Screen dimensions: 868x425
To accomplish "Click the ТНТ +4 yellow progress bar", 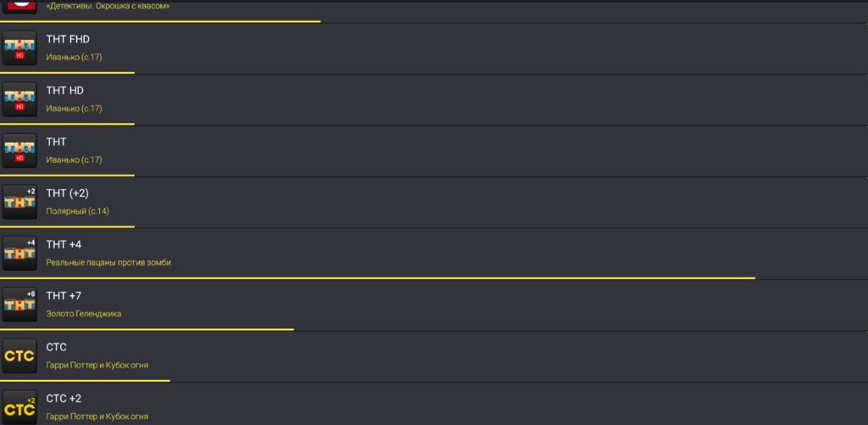I will [377, 277].
